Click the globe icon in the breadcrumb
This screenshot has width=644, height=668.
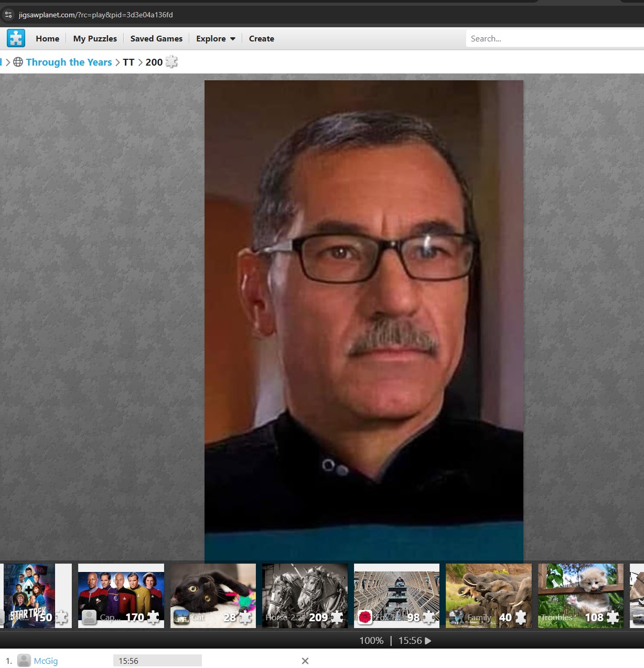18,62
